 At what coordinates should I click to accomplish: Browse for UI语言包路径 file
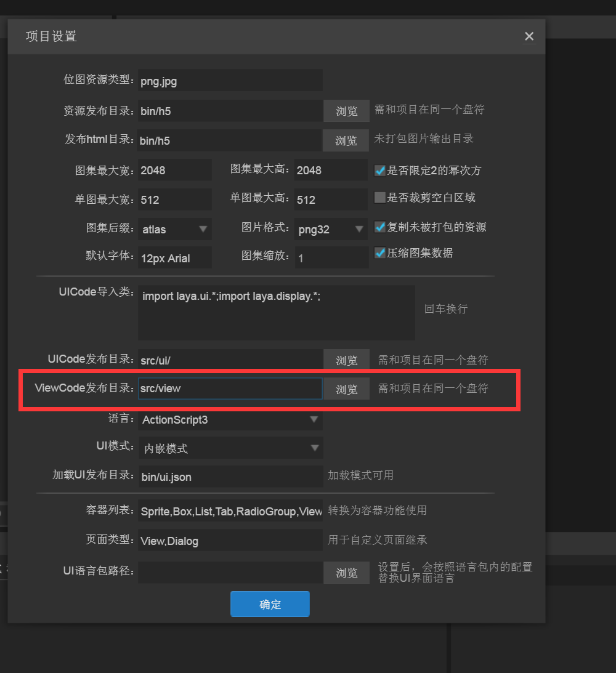(x=346, y=573)
